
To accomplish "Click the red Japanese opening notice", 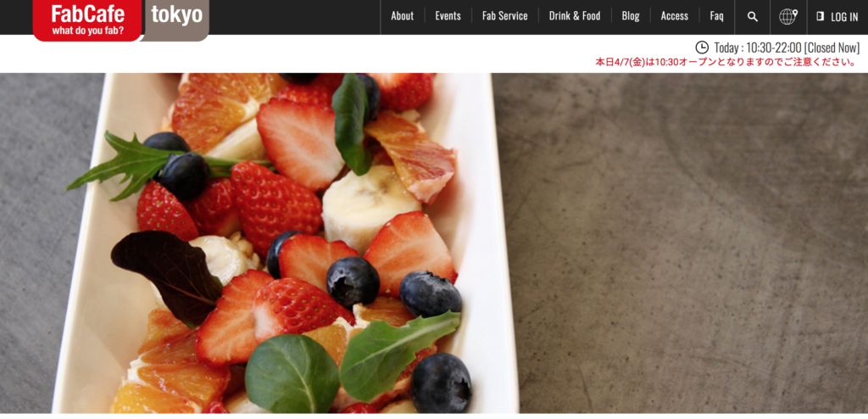I will click(726, 62).
